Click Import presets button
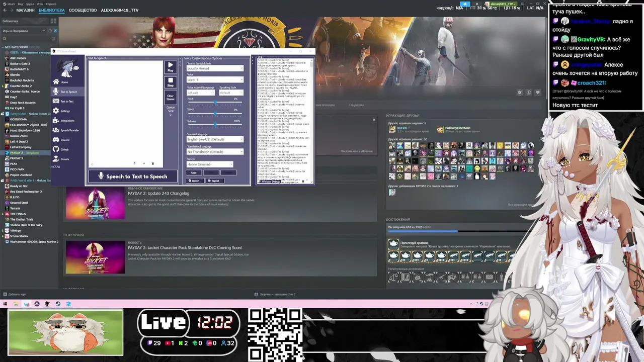 point(194,180)
